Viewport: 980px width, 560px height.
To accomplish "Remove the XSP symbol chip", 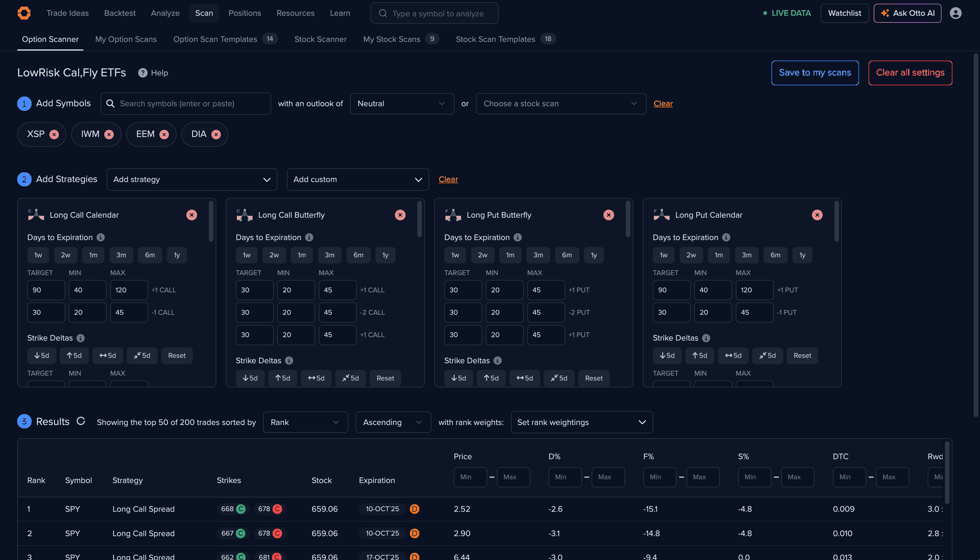I will pos(54,134).
